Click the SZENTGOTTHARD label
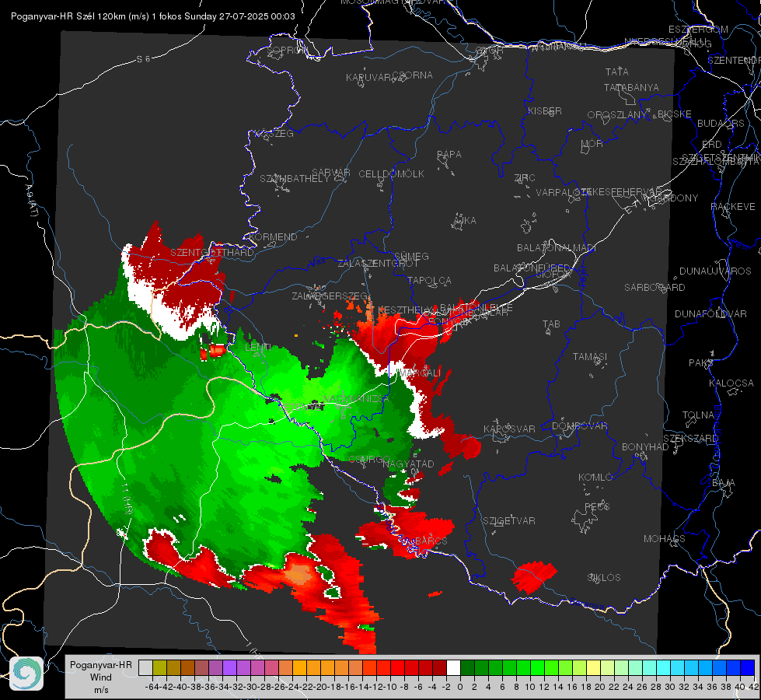The height and width of the screenshot is (700, 761). [212, 253]
